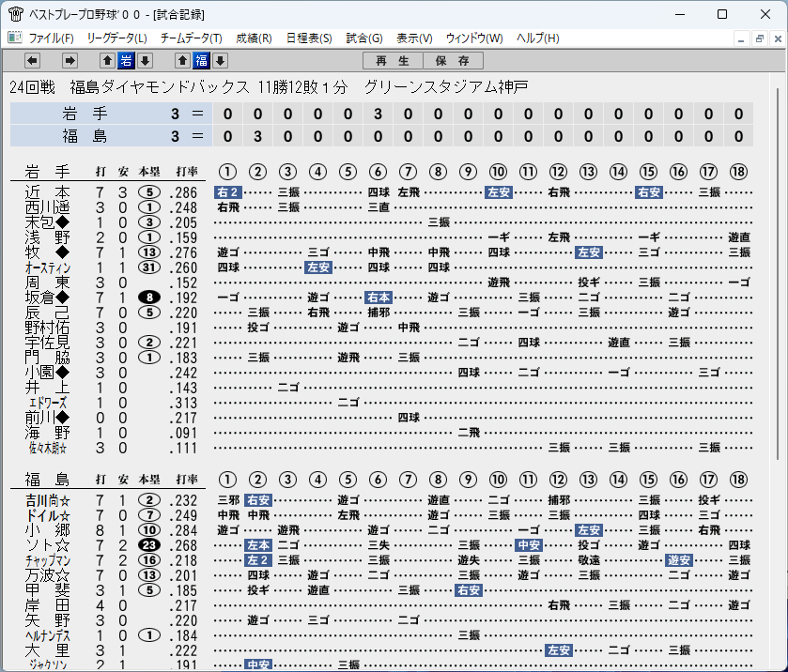Click the up arrow left of 岩 icon

click(x=107, y=61)
